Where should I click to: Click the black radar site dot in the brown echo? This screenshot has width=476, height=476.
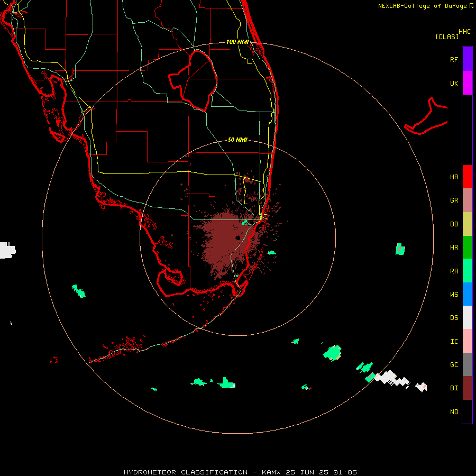click(x=237, y=237)
